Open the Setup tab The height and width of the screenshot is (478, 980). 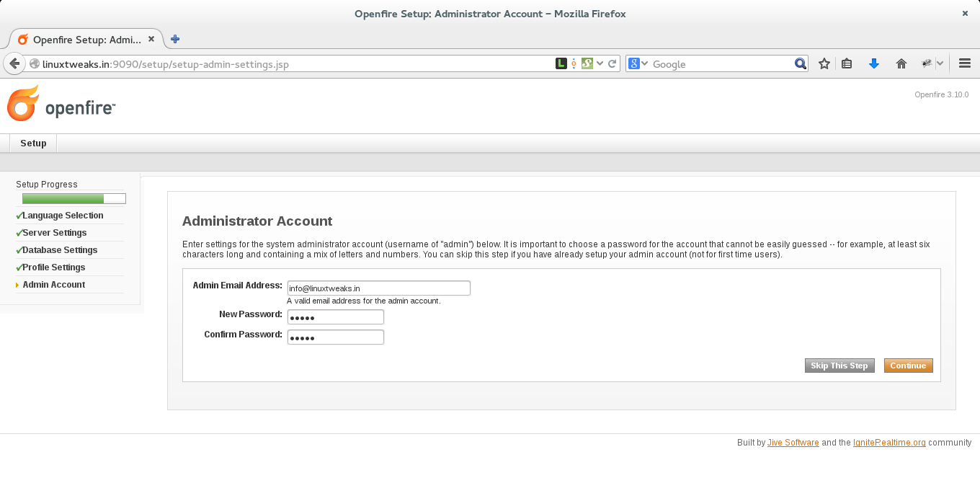33,143
